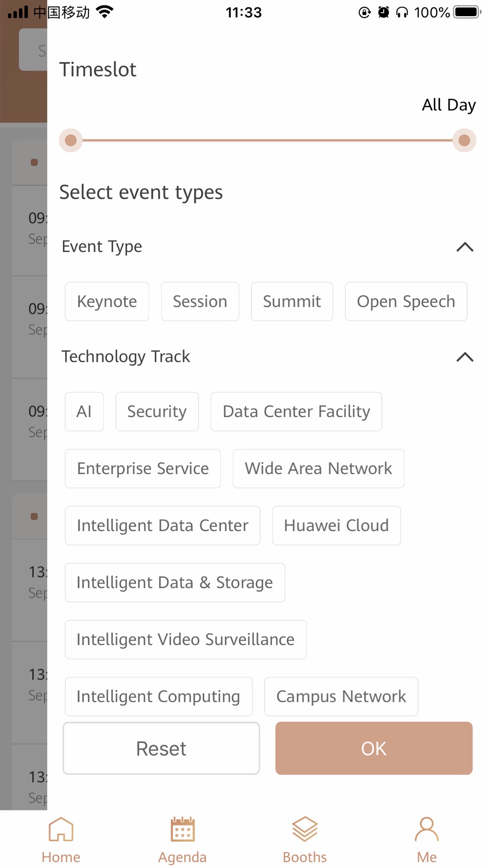The height and width of the screenshot is (868, 488).
Task: Tap the Agenda calendar icon
Action: click(x=183, y=829)
